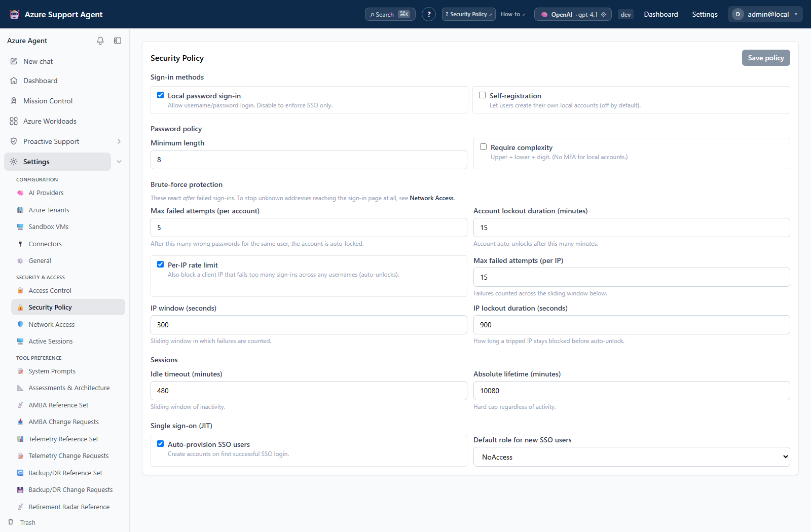This screenshot has height=532, width=811.
Task: Open Retirement Radar Reference page
Action: click(x=68, y=507)
